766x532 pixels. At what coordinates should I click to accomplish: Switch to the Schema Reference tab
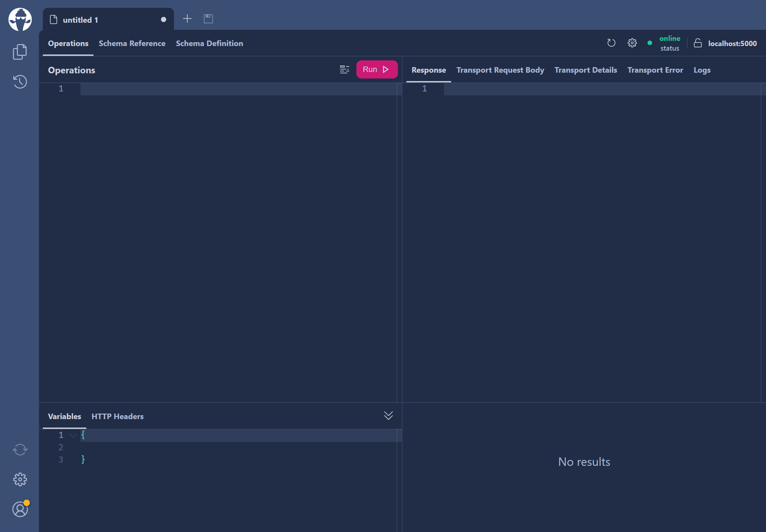pos(132,43)
